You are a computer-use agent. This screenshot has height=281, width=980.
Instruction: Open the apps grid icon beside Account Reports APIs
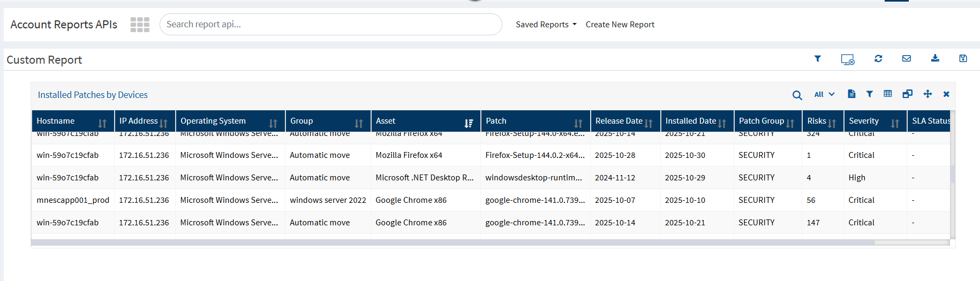coord(140,25)
